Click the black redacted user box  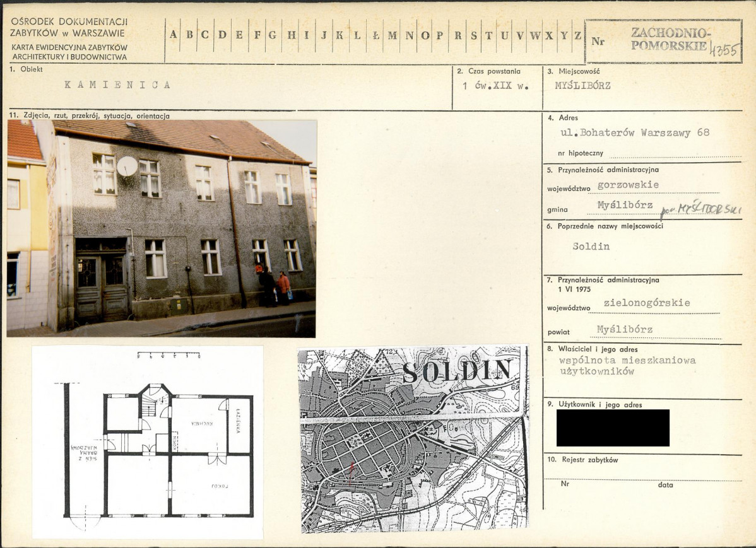(612, 428)
